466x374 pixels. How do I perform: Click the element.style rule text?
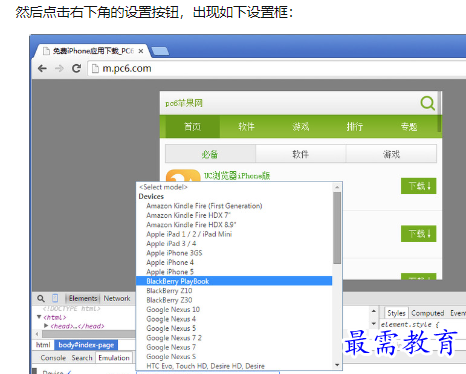tap(410, 324)
